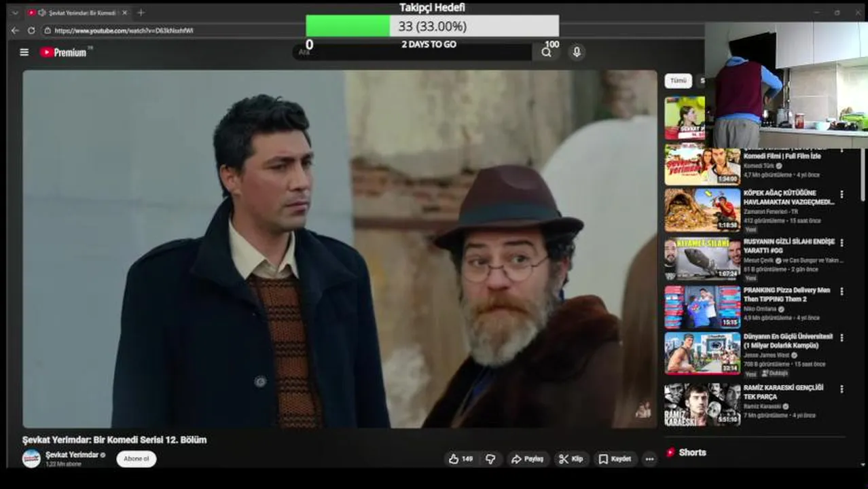868x489 pixels.
Task: Open the title RUSYANIN GİZLİ SİLAHI ENDİŞE YARATTI
Action: click(789, 246)
